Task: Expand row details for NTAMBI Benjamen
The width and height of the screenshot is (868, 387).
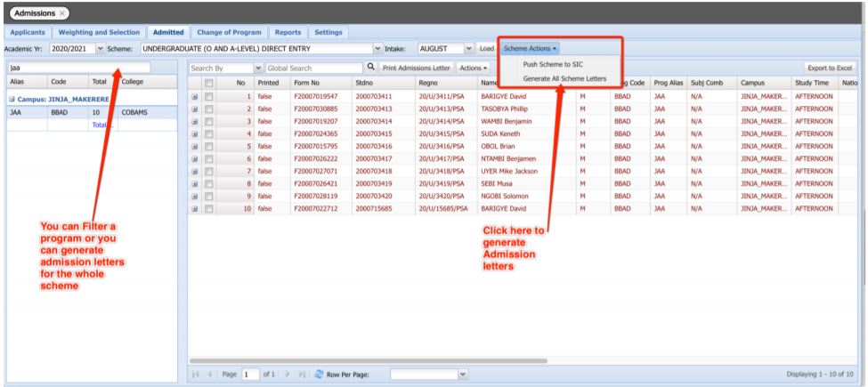Action: (194, 158)
